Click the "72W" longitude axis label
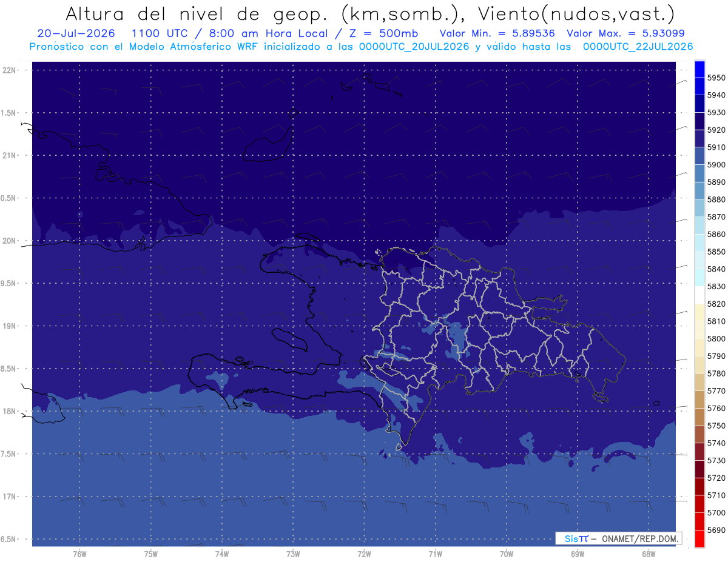This screenshot has width=728, height=562. coord(364,554)
